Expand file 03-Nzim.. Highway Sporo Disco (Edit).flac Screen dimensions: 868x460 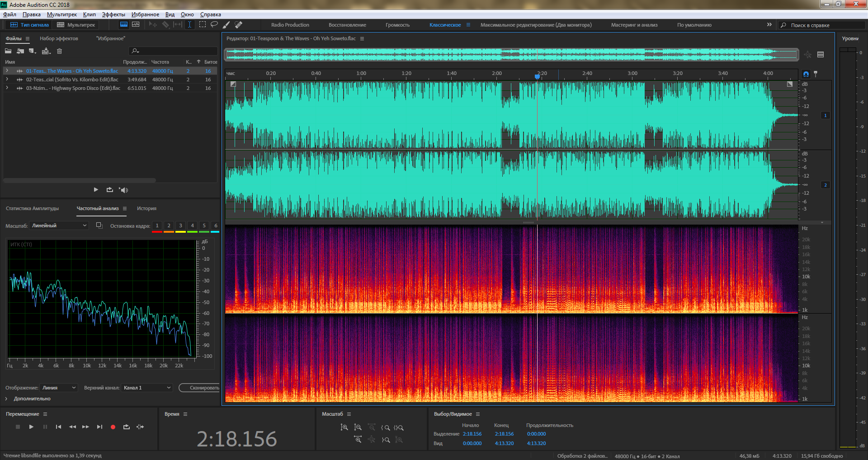pos(7,88)
